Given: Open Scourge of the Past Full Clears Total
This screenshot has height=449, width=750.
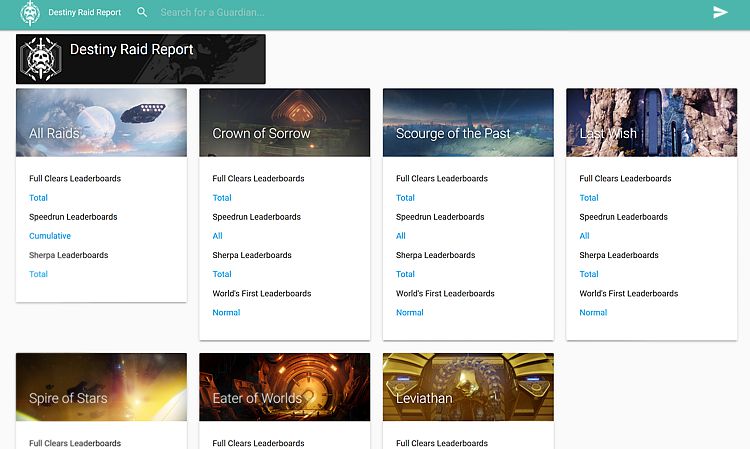Looking at the screenshot, I should point(405,197).
